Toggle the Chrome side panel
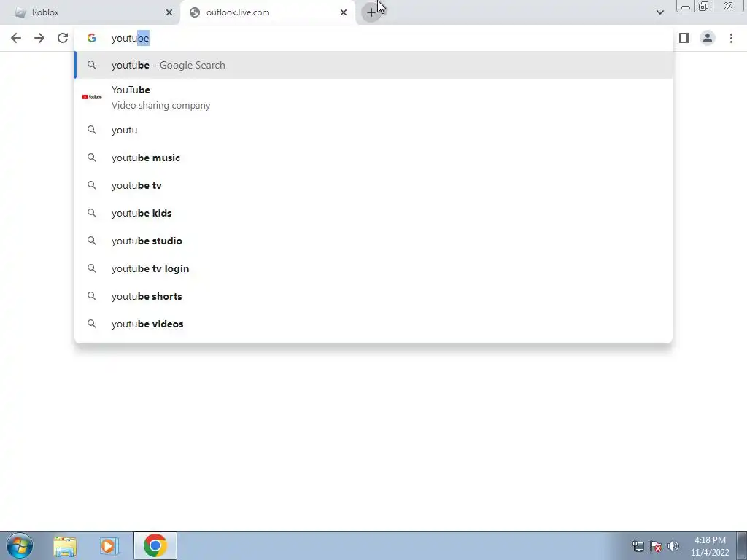The height and width of the screenshot is (560, 747). coord(684,38)
